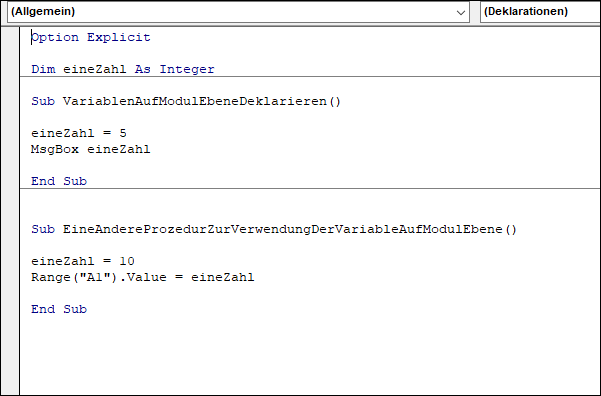The width and height of the screenshot is (601, 396).
Task: Click the Sub VariablenAufModulEbeneDeklarieren line
Action: (x=186, y=101)
